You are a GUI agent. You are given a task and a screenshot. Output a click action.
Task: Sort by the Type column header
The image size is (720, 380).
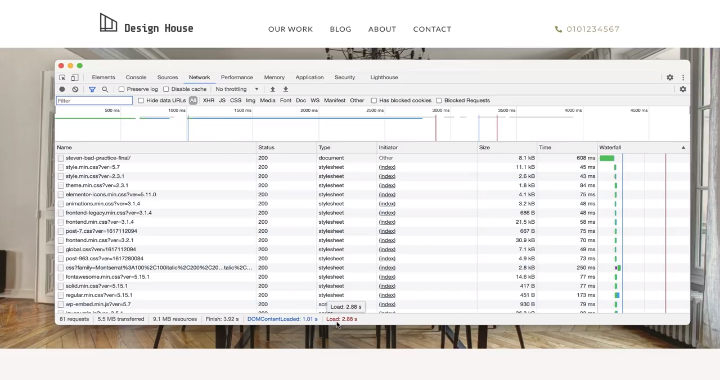[x=347, y=148]
